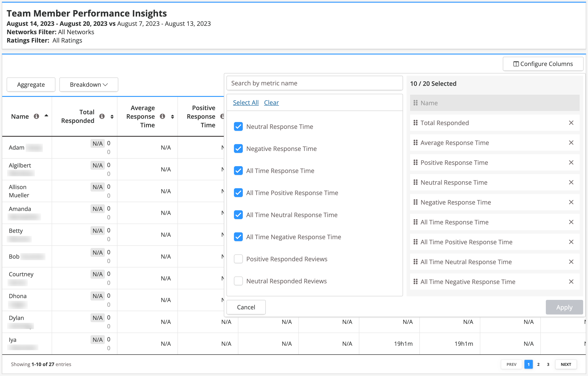
Task: Remove All Time Neutral Response Time column
Action: [571, 262]
